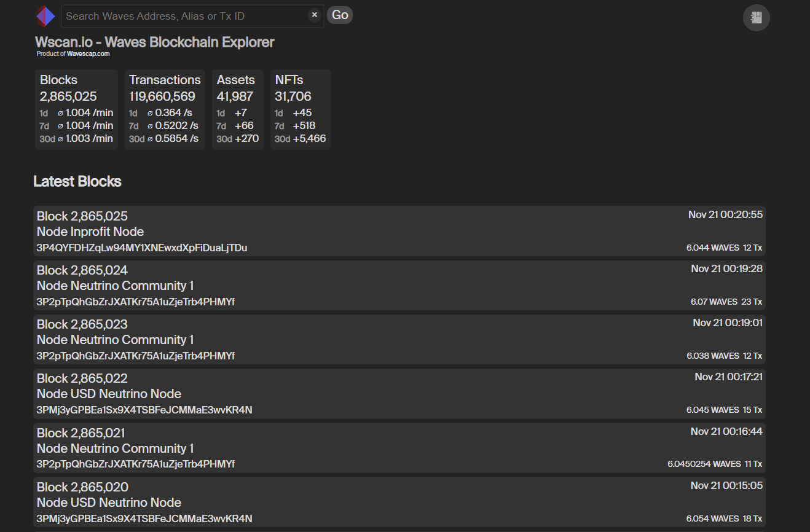This screenshot has width=810, height=532.
Task: Click the Wscan diamond logo icon
Action: tap(45, 16)
